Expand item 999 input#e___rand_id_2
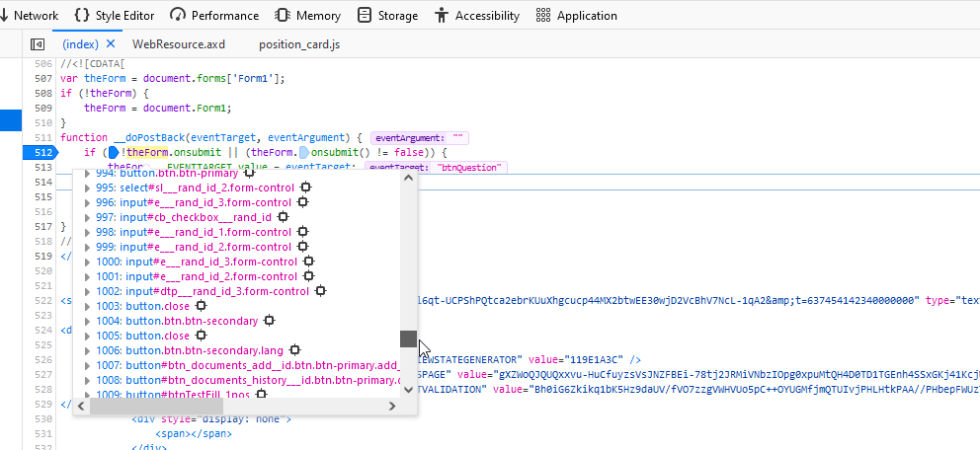The height and width of the screenshot is (450, 980). tap(88, 247)
